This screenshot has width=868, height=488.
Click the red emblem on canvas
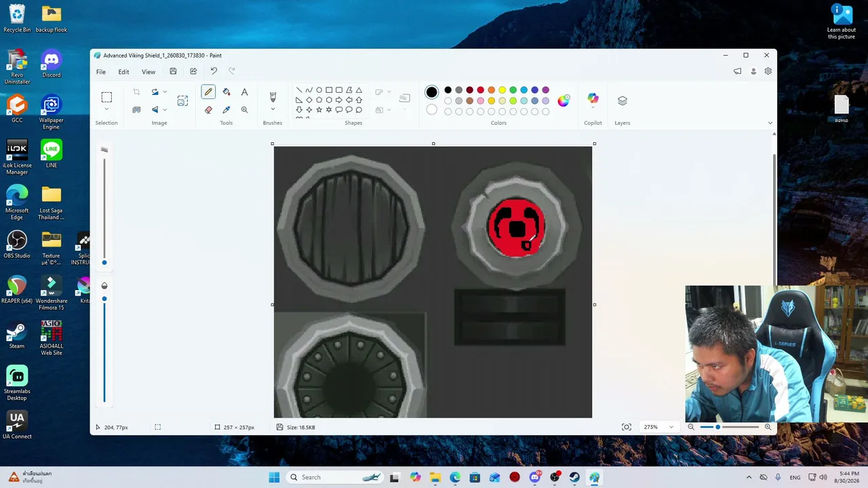[517, 228]
